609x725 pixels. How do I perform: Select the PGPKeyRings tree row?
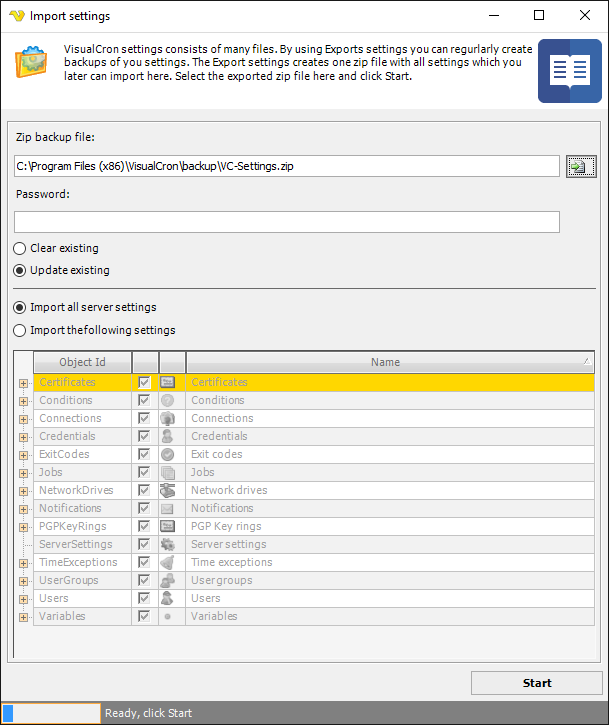click(314, 526)
